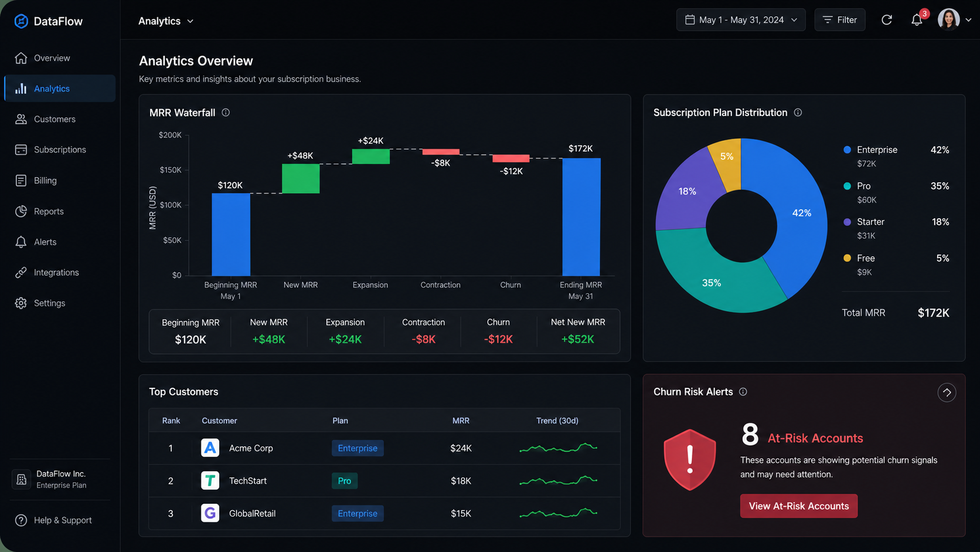The width and height of the screenshot is (980, 552).
Task: Open the May 1 - May 31, 2024 date picker
Action: pyautogui.click(x=741, y=20)
